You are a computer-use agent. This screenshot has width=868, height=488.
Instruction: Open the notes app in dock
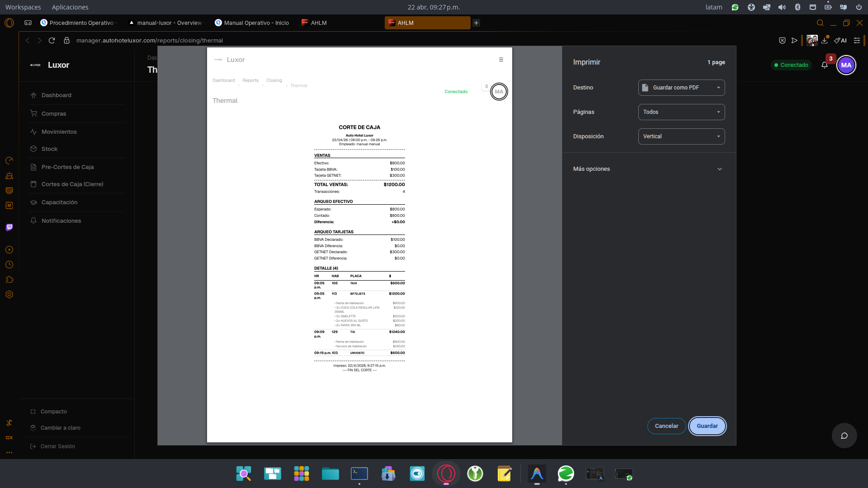[504, 474]
